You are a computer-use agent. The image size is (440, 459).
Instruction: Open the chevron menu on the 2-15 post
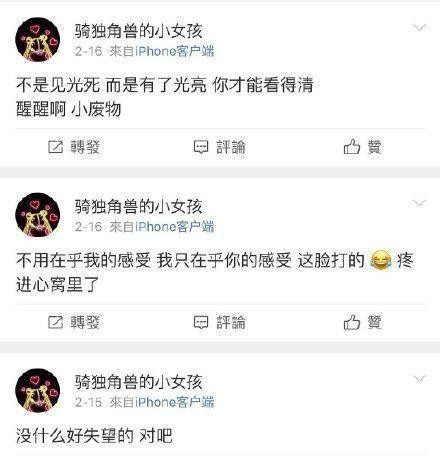(419, 379)
